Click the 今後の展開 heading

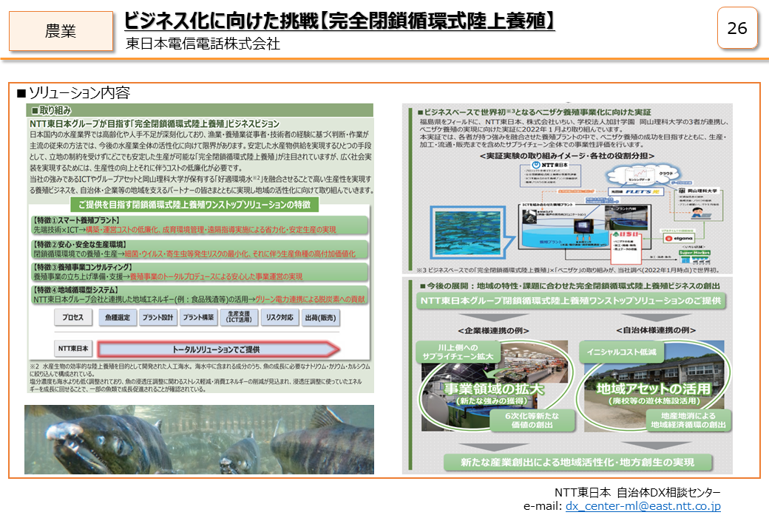570,286
